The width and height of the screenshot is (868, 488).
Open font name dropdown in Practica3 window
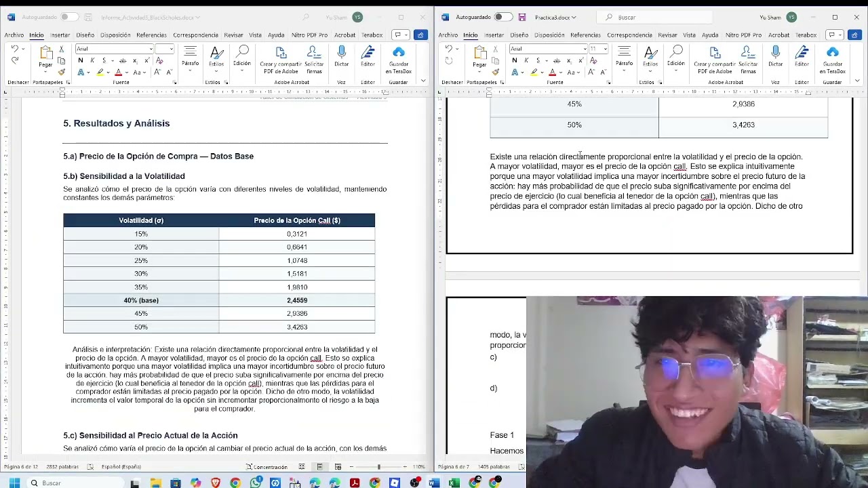coord(585,49)
